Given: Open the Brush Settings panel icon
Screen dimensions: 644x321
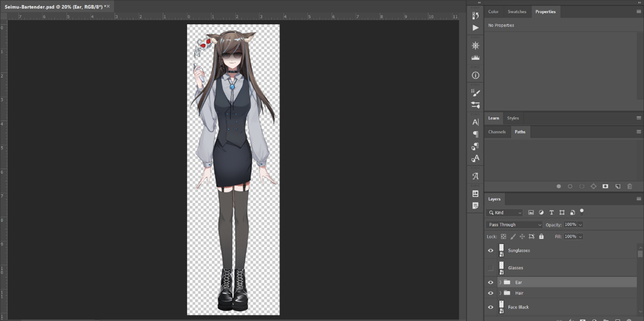Looking at the screenshot, I should 475,93.
